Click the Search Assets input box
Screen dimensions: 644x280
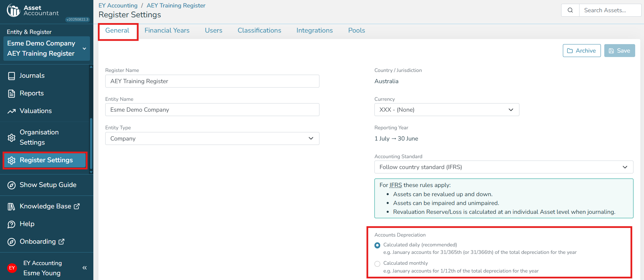tap(610, 10)
